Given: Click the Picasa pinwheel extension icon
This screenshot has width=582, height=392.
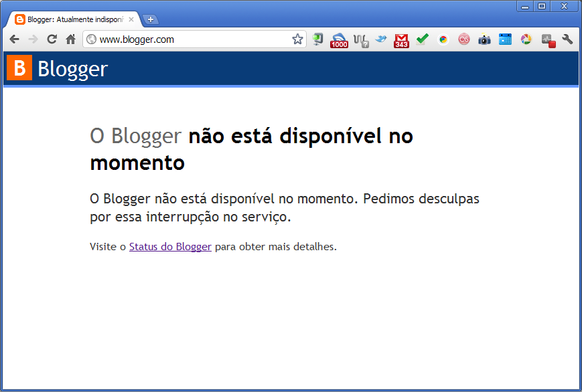Looking at the screenshot, I should pyautogui.click(x=526, y=39).
